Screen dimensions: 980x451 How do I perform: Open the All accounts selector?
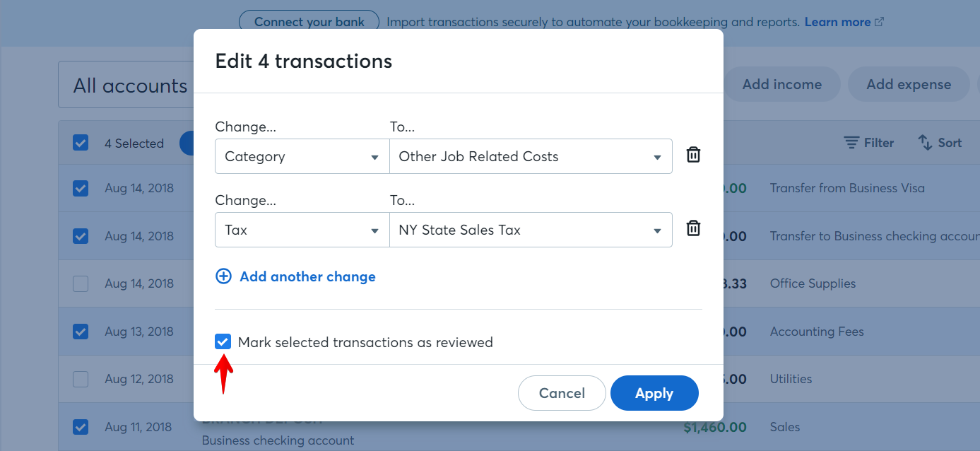(x=129, y=85)
